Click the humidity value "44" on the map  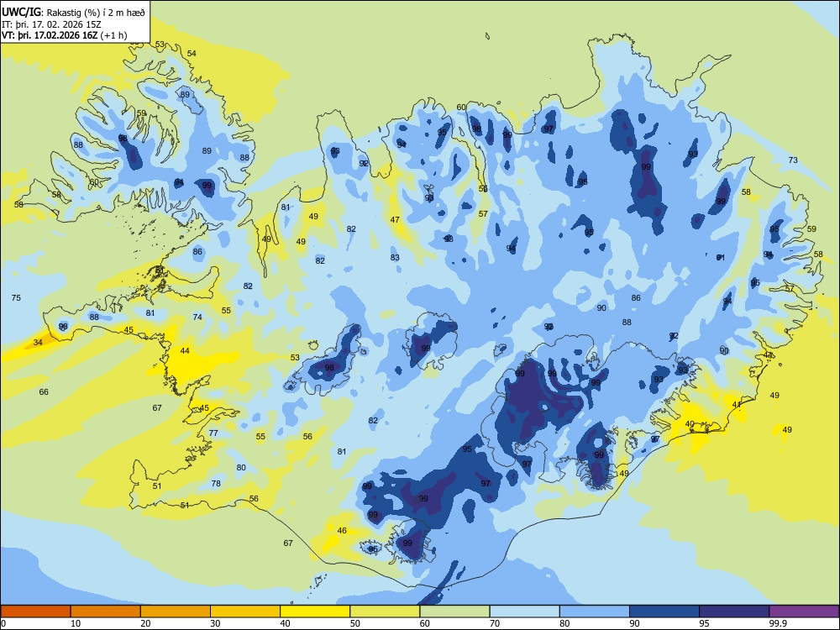pos(185,351)
